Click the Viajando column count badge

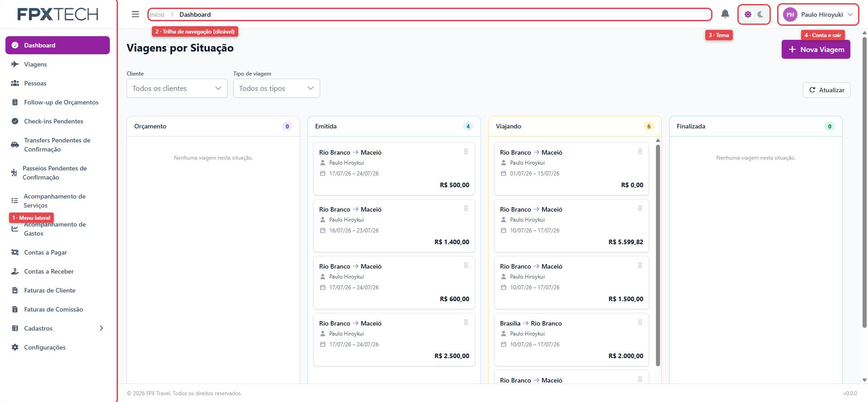point(649,127)
